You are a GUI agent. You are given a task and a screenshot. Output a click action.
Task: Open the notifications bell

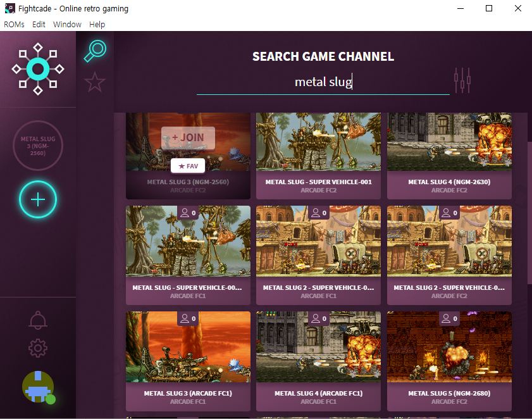click(38, 320)
